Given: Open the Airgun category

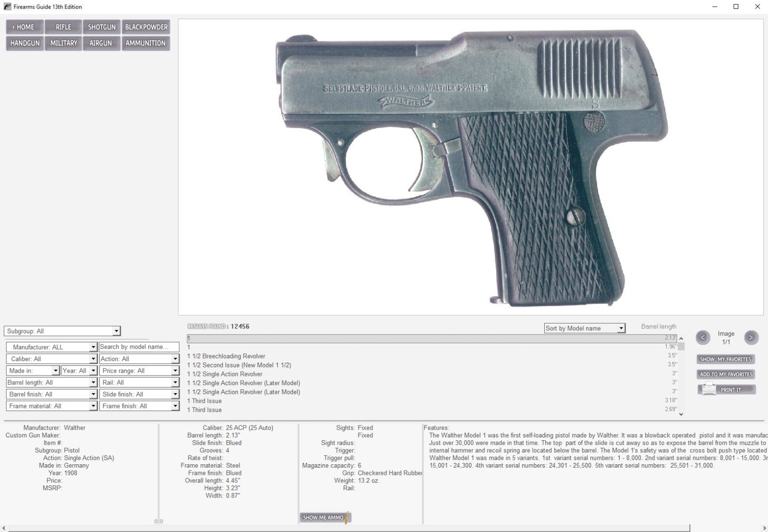Looking at the screenshot, I should tap(102, 43).
